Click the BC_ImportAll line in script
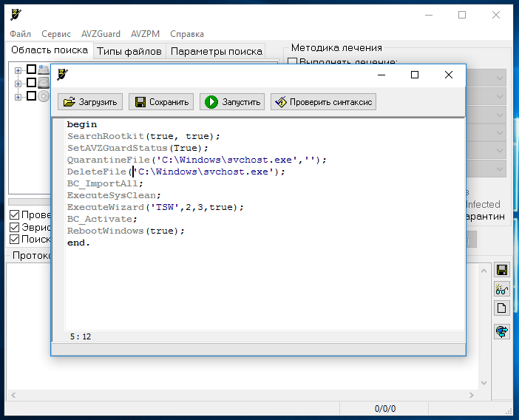This screenshot has width=519, height=420. pyautogui.click(x=105, y=183)
